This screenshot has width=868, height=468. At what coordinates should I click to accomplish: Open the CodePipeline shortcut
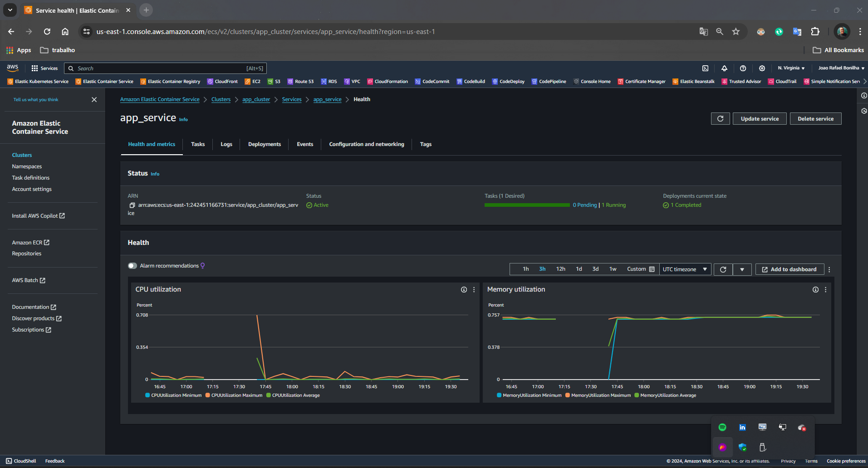click(x=549, y=82)
